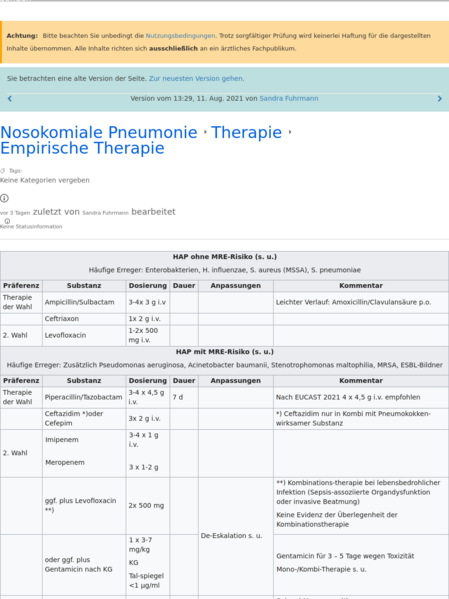449x599 pixels.
Task: Click 'Häufige Erreger: Enterobakterien' line
Action: click(225, 270)
